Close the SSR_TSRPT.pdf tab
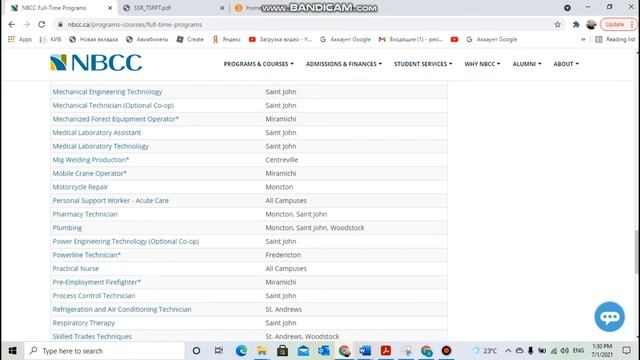640x360 pixels. [x=222, y=8]
